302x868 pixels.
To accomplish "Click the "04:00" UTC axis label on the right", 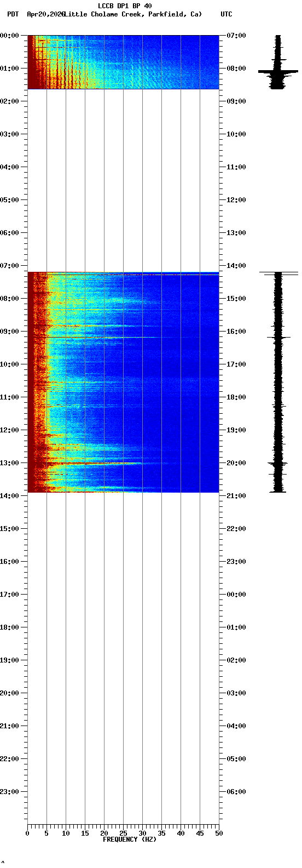I will 236,726.
